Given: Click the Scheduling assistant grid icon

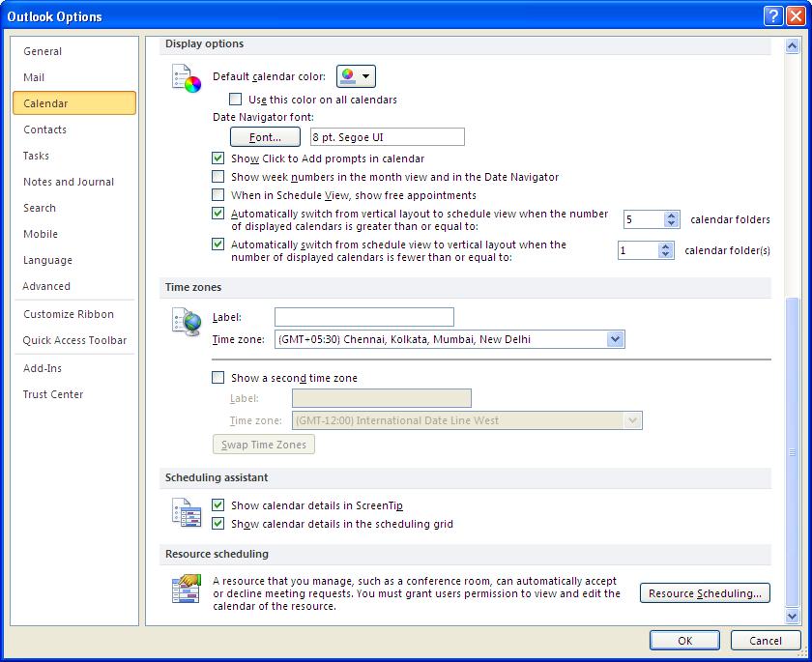Looking at the screenshot, I should 186,512.
